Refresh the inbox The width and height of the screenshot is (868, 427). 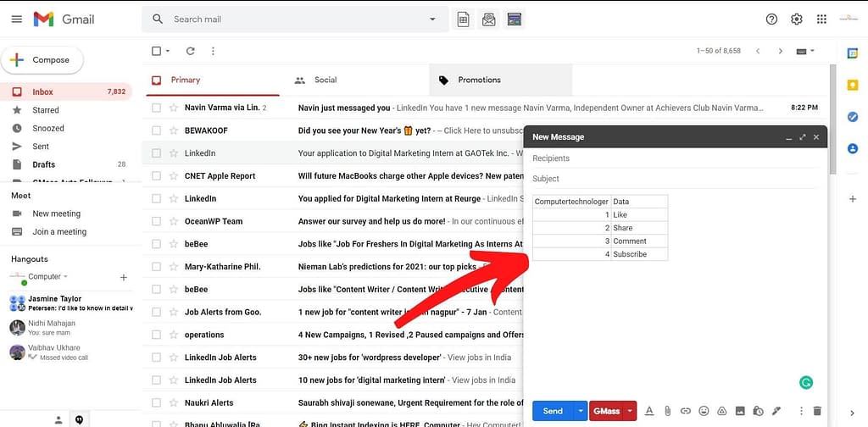[x=191, y=51]
